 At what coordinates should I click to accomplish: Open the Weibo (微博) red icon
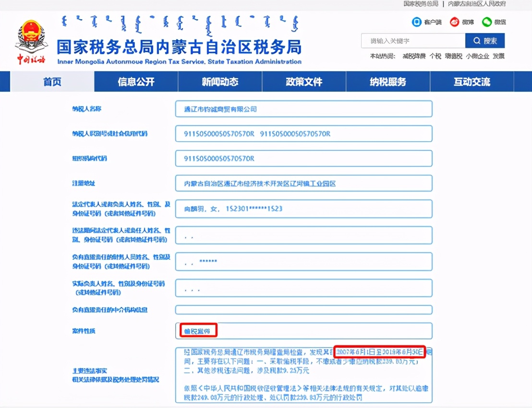(455, 22)
